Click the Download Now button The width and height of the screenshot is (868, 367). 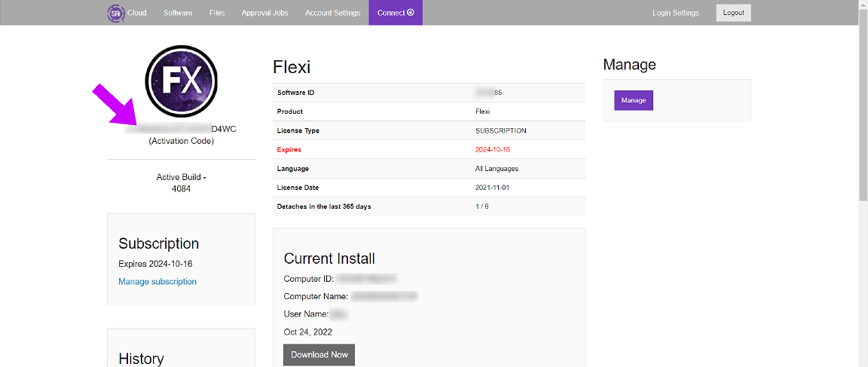319,355
